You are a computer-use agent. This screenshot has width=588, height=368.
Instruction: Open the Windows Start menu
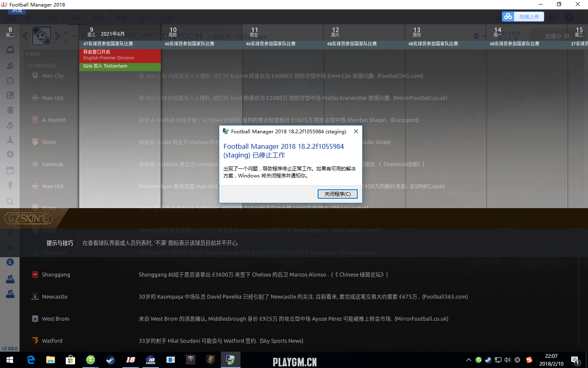(x=10, y=360)
